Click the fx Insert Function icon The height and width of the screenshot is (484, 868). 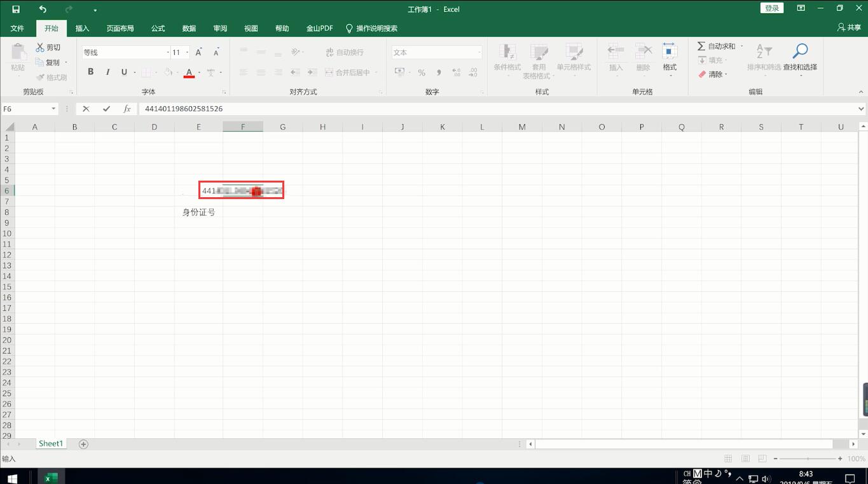pyautogui.click(x=127, y=109)
